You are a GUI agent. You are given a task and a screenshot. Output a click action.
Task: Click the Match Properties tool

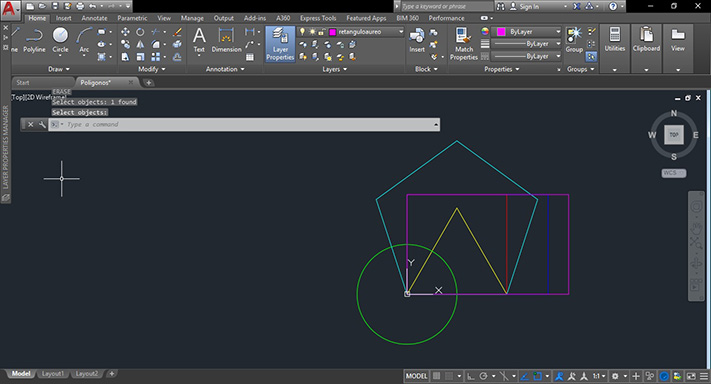pos(463,44)
